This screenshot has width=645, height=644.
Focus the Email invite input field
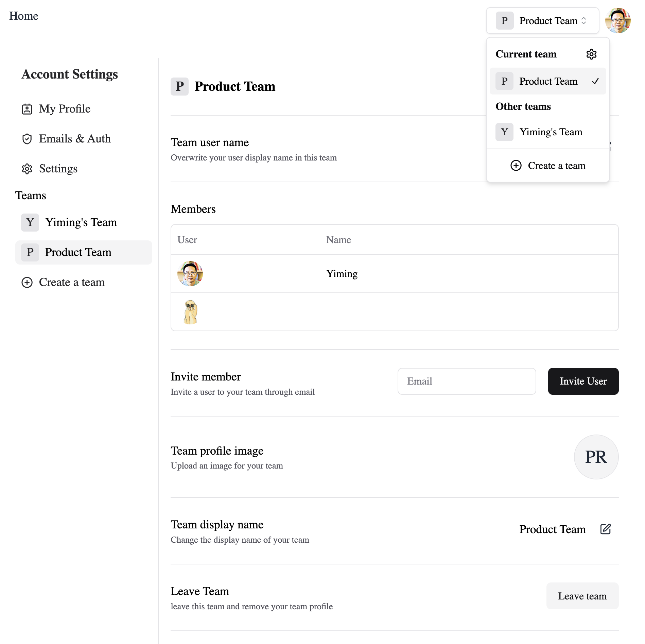click(x=467, y=381)
